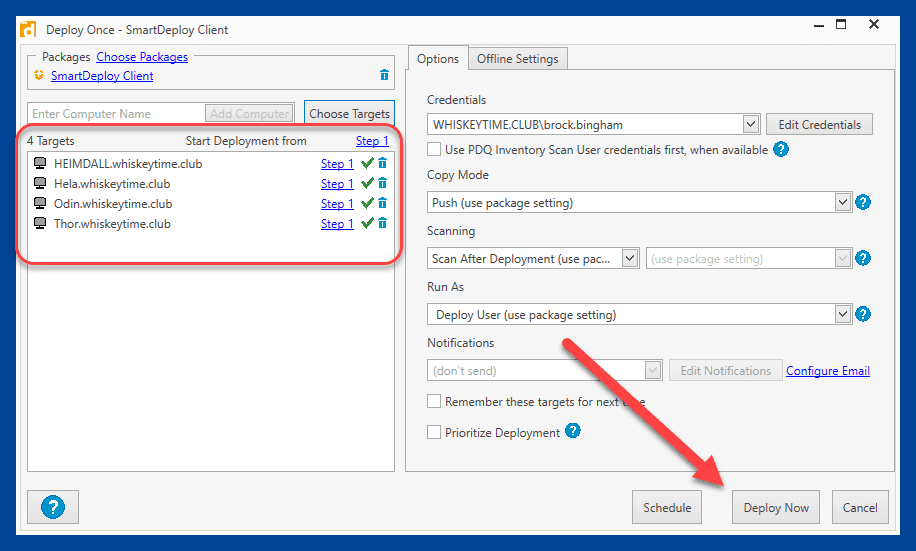Open Scan After Deployment dropdown
This screenshot has height=551, width=916.
pyautogui.click(x=629, y=258)
